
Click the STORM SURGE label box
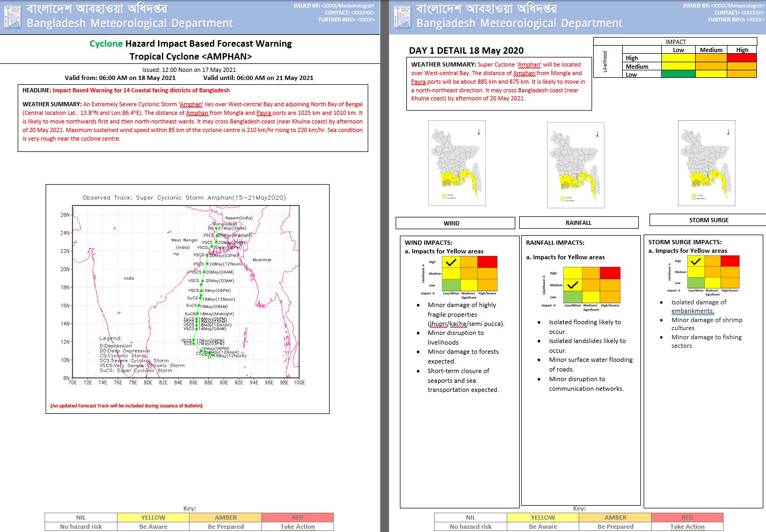coord(709,220)
